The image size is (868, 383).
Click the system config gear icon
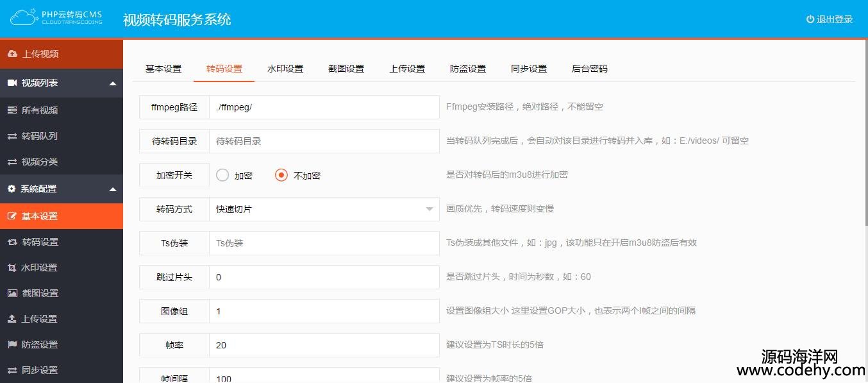[x=12, y=189]
